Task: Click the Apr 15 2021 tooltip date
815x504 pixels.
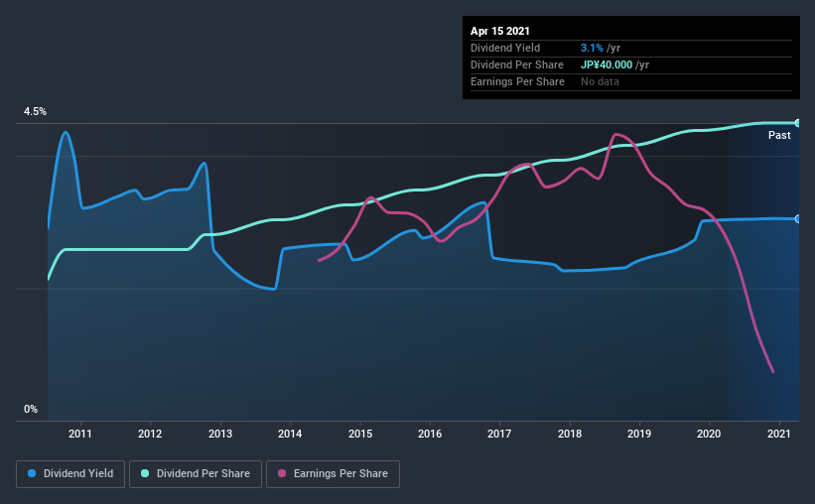Action: point(500,31)
